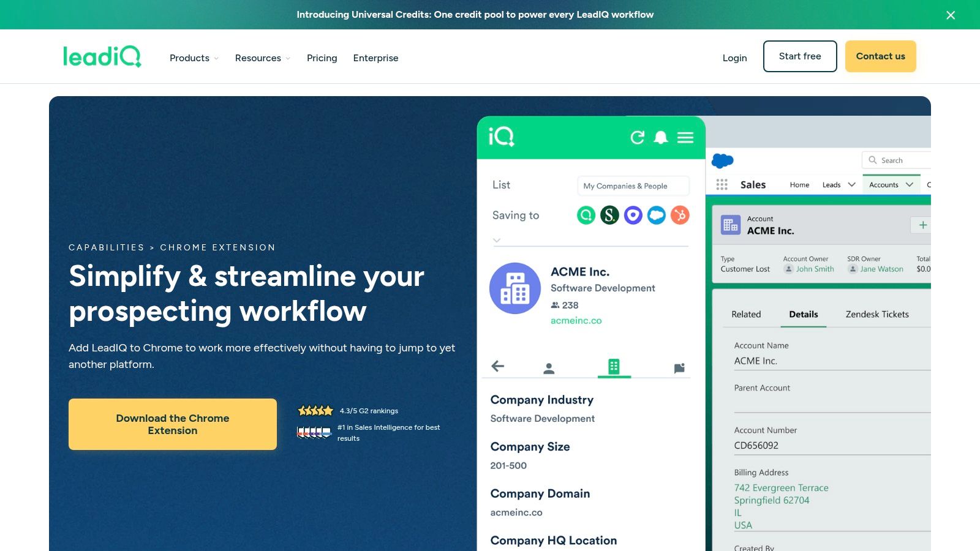The image size is (980, 551).
Task: Choose the Salesloft icon in the Saving to row
Action: pyautogui.click(x=609, y=215)
